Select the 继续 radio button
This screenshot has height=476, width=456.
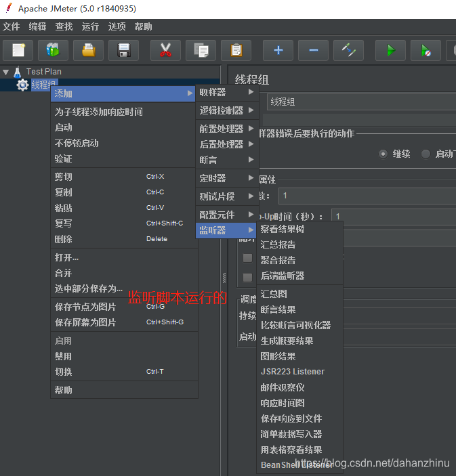click(383, 154)
